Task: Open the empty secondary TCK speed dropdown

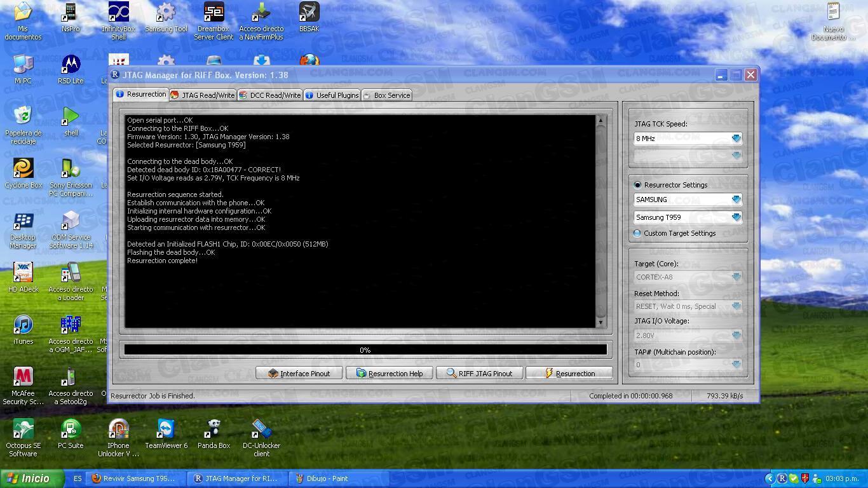Action: (x=688, y=156)
